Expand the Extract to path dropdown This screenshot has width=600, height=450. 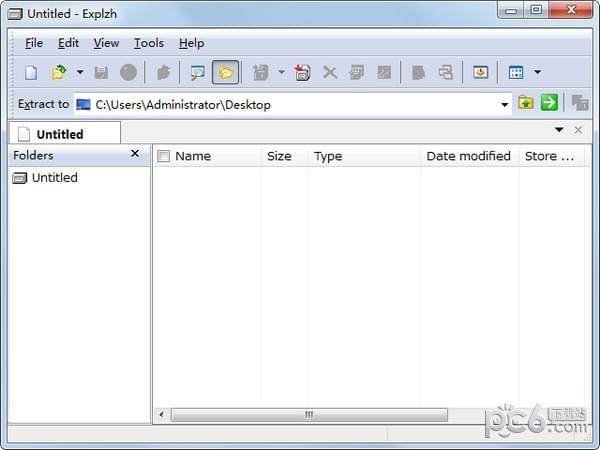click(505, 104)
